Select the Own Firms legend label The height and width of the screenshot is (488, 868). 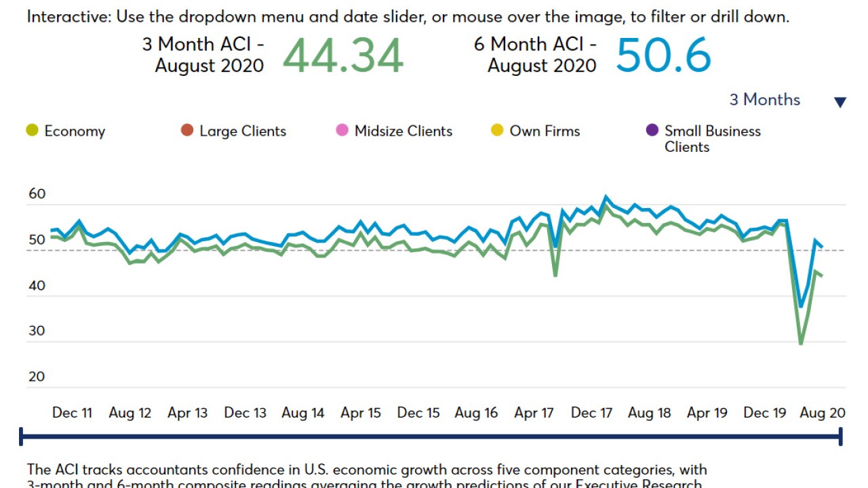(545, 131)
